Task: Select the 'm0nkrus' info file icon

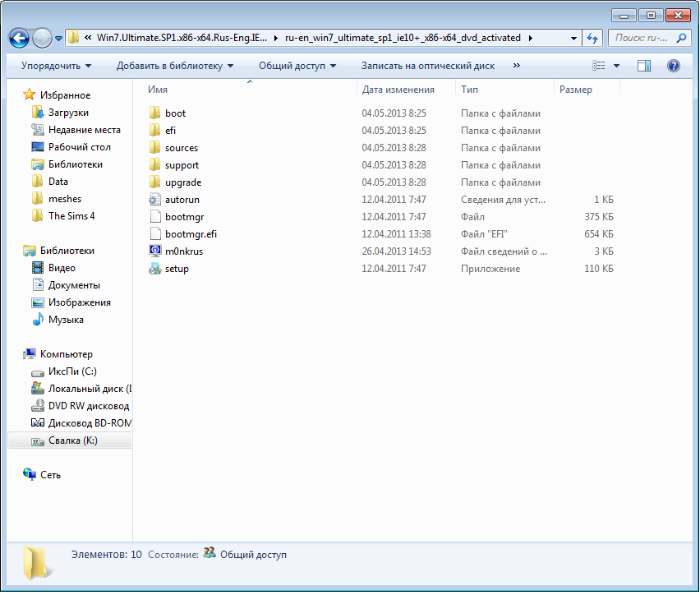Action: click(x=155, y=251)
